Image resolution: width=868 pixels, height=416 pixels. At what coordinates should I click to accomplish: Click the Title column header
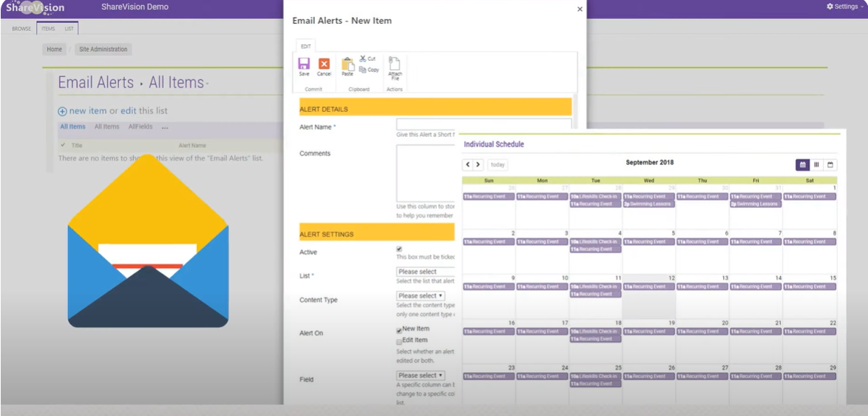click(77, 146)
